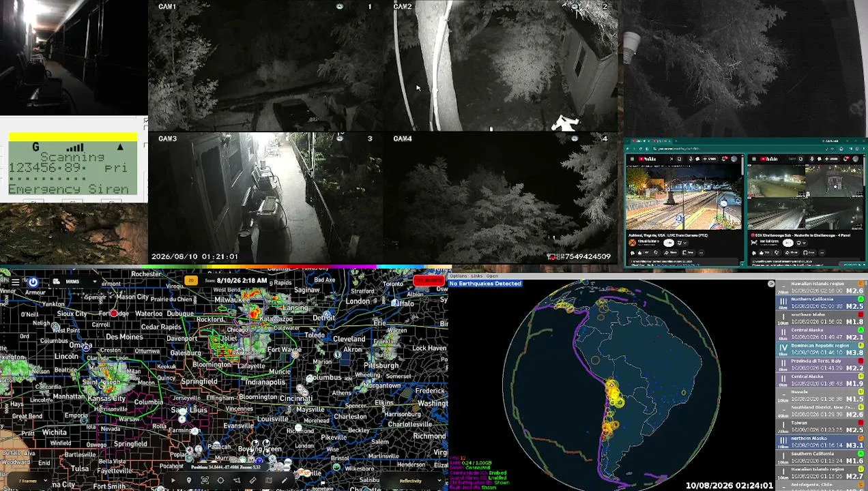Click the screenshot capture icon on radar toolbar
The image size is (868, 491).
click(205, 481)
